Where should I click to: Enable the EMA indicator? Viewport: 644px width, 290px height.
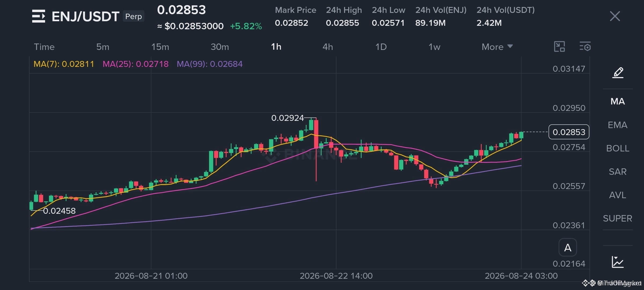click(618, 125)
